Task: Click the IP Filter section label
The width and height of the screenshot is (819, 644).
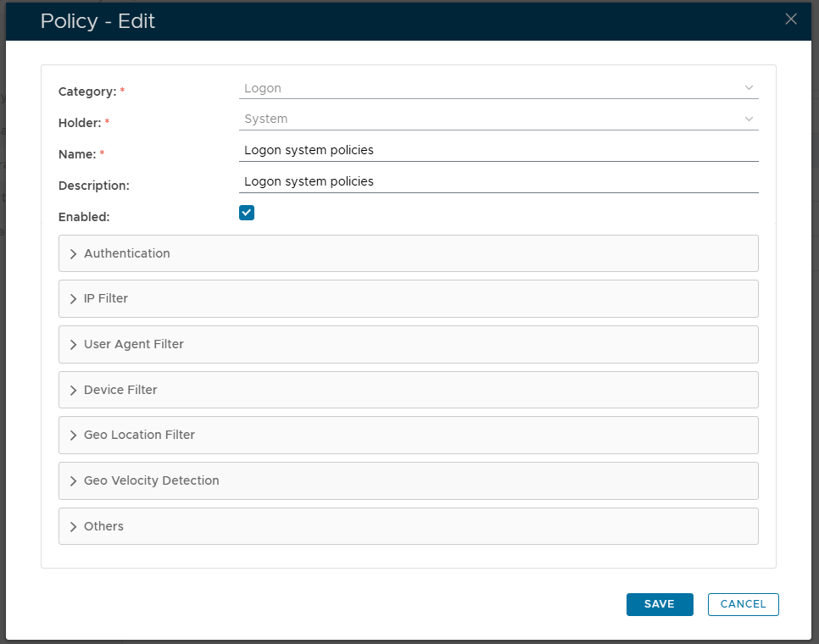Action: point(106,298)
